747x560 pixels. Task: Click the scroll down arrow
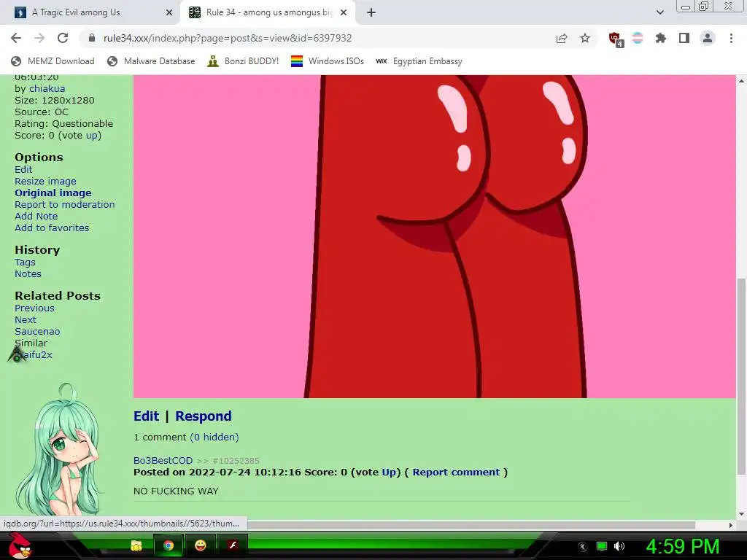(741, 514)
